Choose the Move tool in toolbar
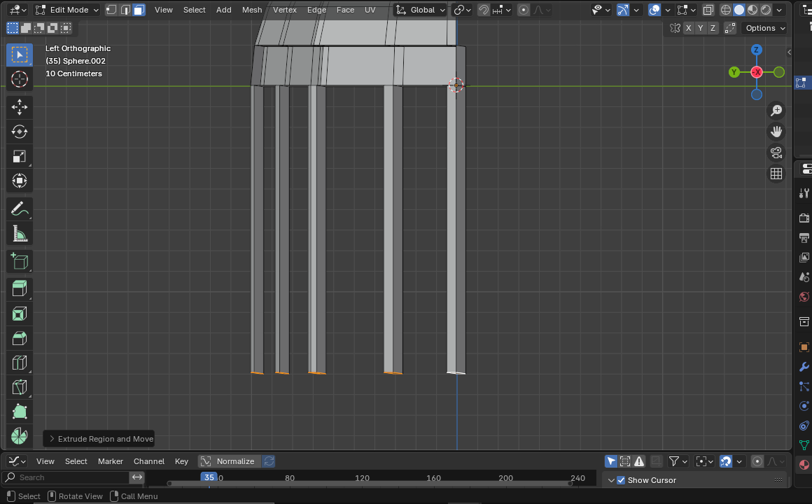The image size is (812, 504). [x=19, y=107]
